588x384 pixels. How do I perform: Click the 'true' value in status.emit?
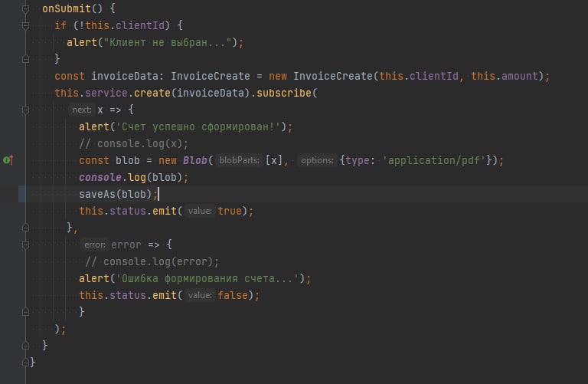point(230,211)
